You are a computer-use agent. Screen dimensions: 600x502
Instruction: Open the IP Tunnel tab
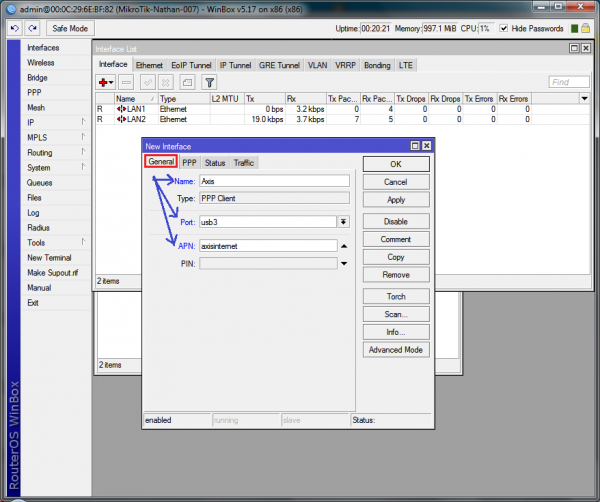coord(235,65)
